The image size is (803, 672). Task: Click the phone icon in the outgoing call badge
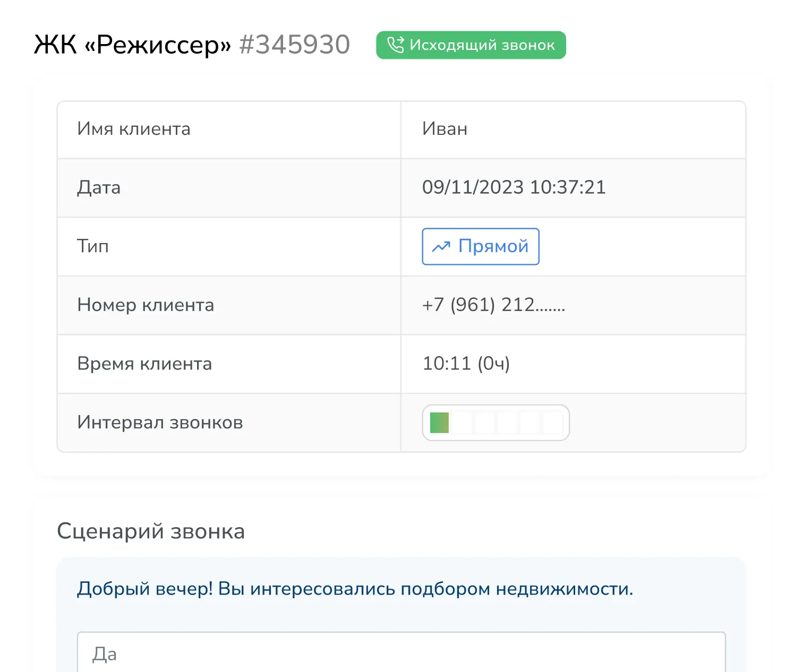(395, 45)
